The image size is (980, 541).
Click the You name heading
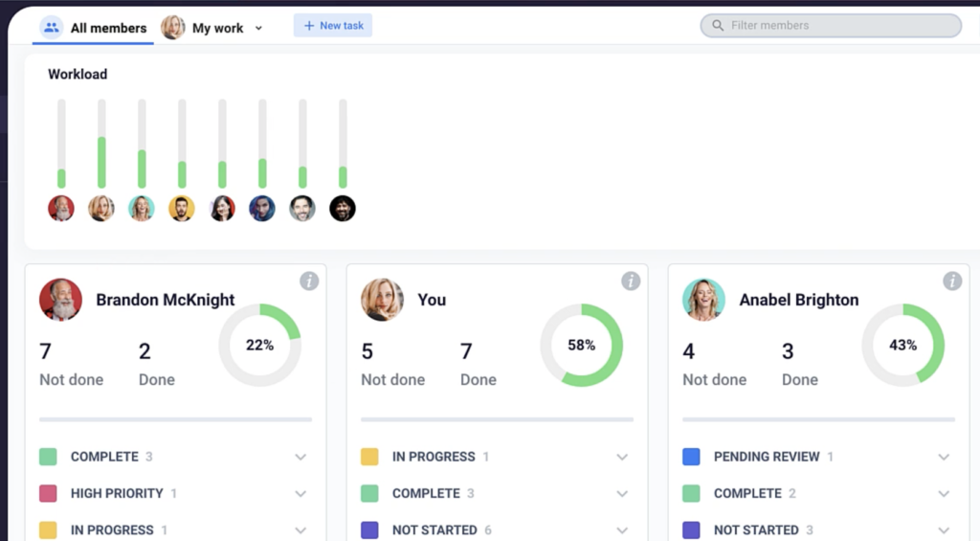432,300
